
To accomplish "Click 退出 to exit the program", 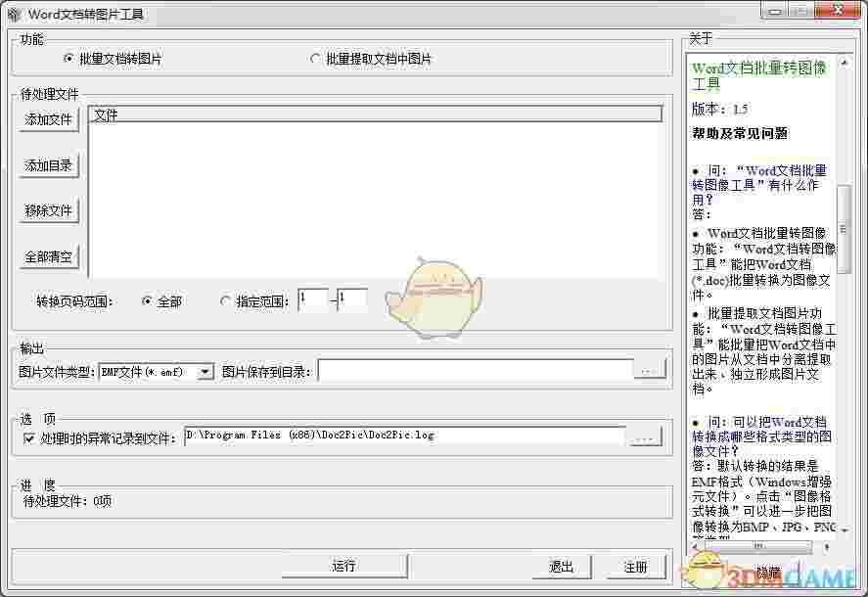I will click(560, 566).
